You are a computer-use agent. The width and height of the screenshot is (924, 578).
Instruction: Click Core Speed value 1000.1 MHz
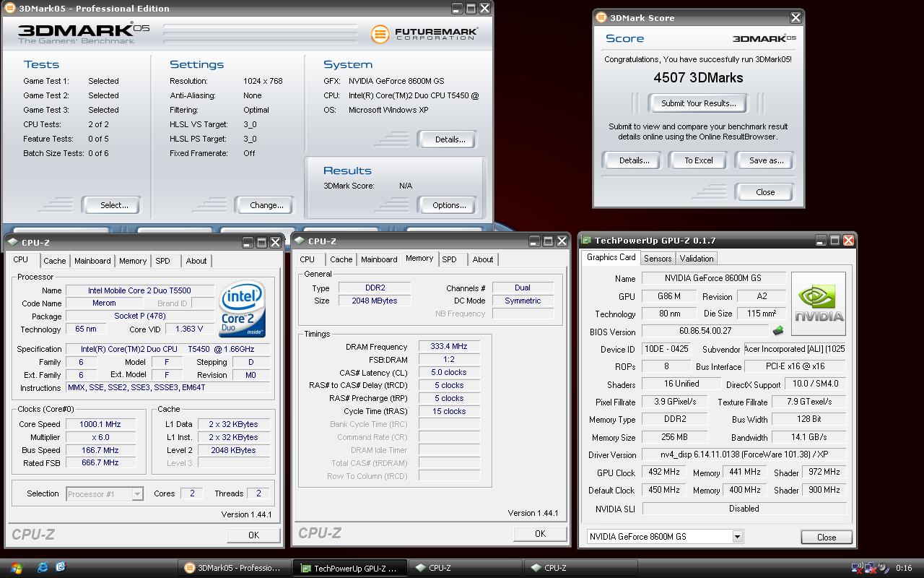pyautogui.click(x=100, y=424)
